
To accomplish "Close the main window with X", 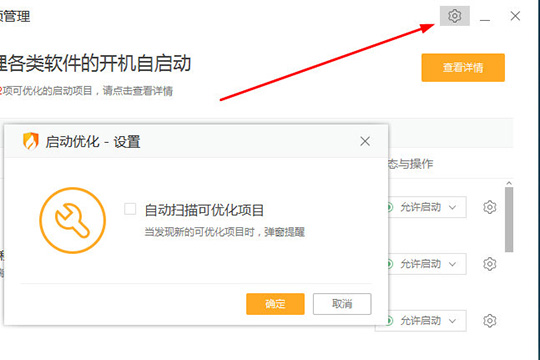I will (x=515, y=16).
